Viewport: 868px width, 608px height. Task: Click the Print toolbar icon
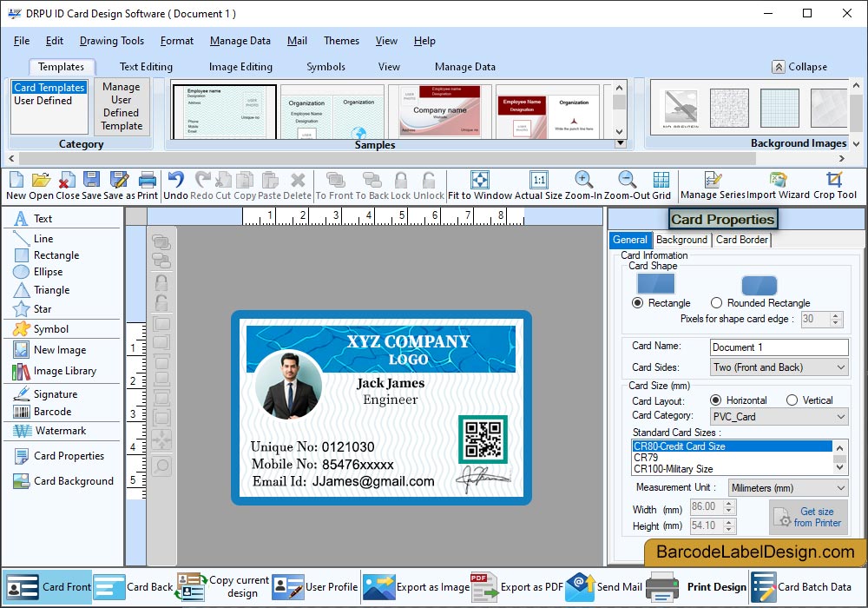point(148,180)
